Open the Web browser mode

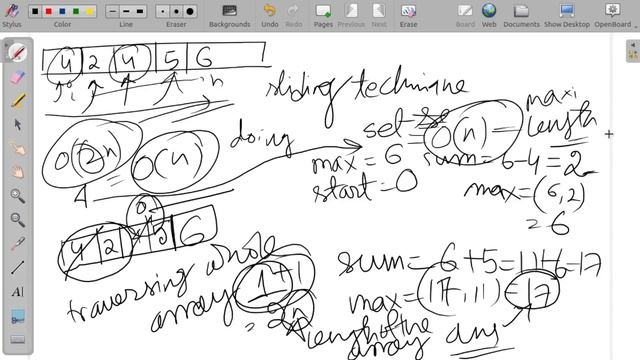489,15
